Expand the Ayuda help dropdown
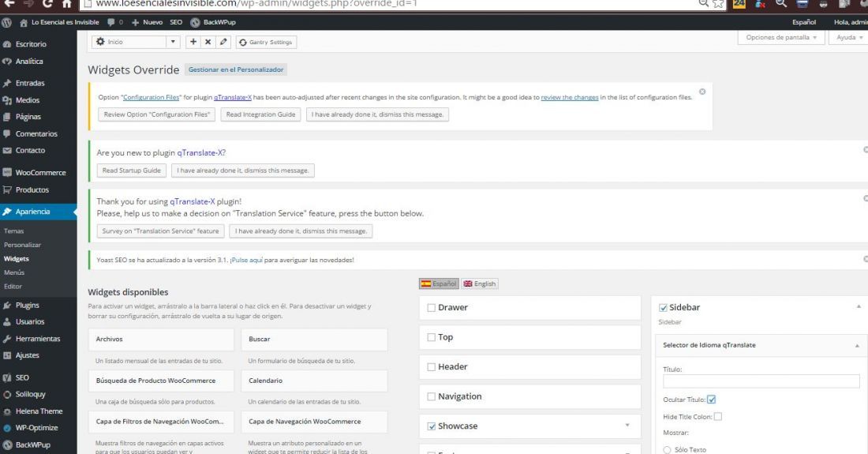This screenshot has height=454, width=868. (x=849, y=38)
